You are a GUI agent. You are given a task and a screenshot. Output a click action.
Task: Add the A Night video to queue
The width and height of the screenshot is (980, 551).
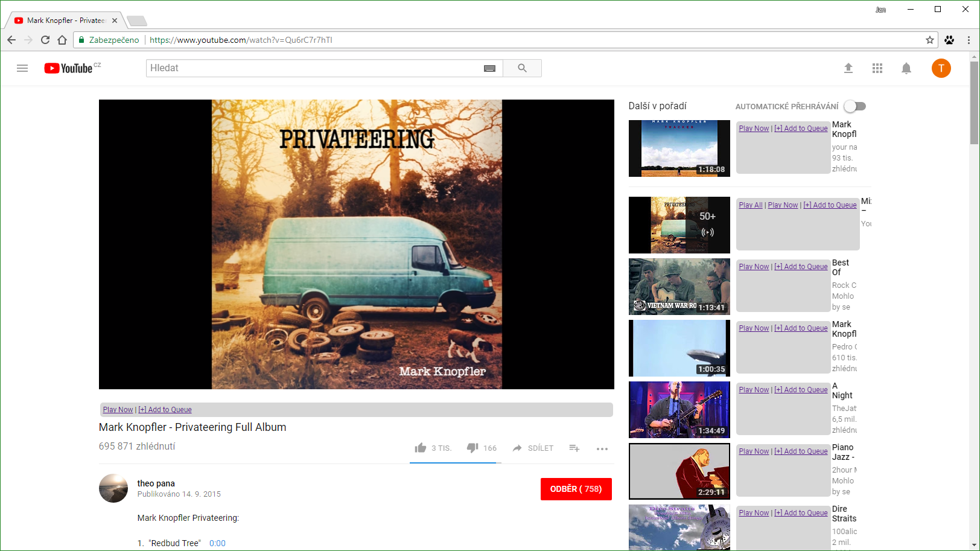tap(801, 390)
